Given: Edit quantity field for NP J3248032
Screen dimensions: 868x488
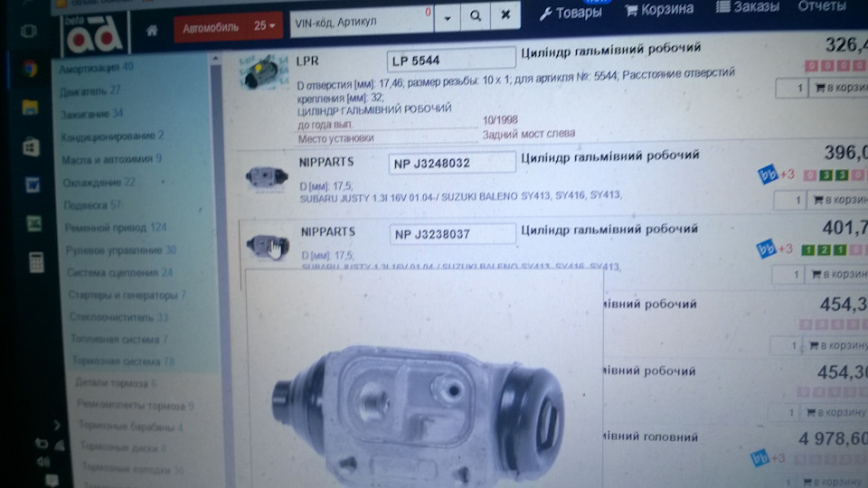Looking at the screenshot, I should [790, 201].
